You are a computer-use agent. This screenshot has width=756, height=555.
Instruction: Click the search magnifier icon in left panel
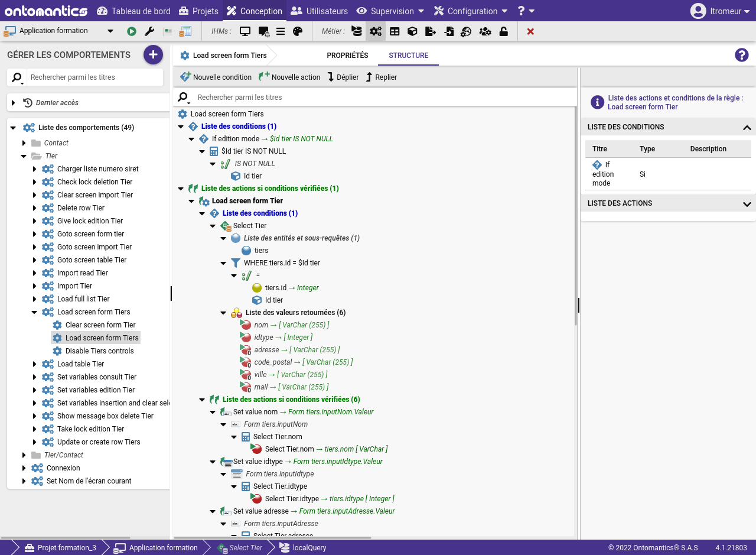[17, 77]
